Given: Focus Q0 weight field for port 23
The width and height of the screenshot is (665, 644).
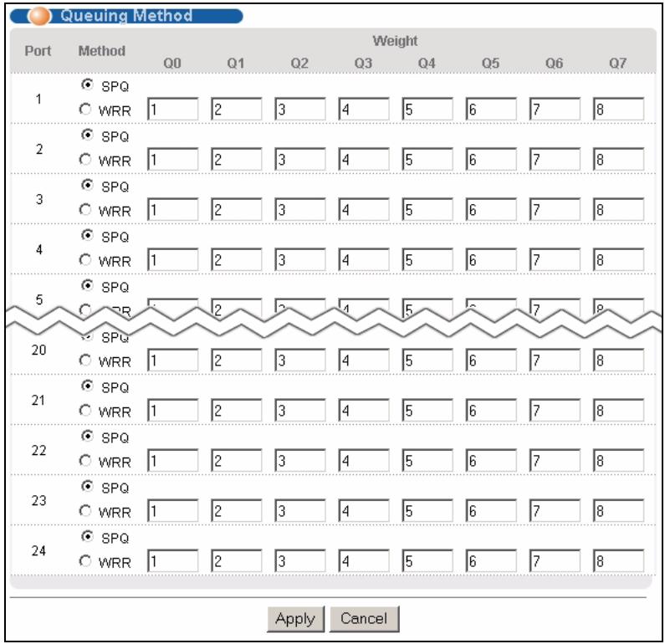Looking at the screenshot, I should [x=172, y=510].
